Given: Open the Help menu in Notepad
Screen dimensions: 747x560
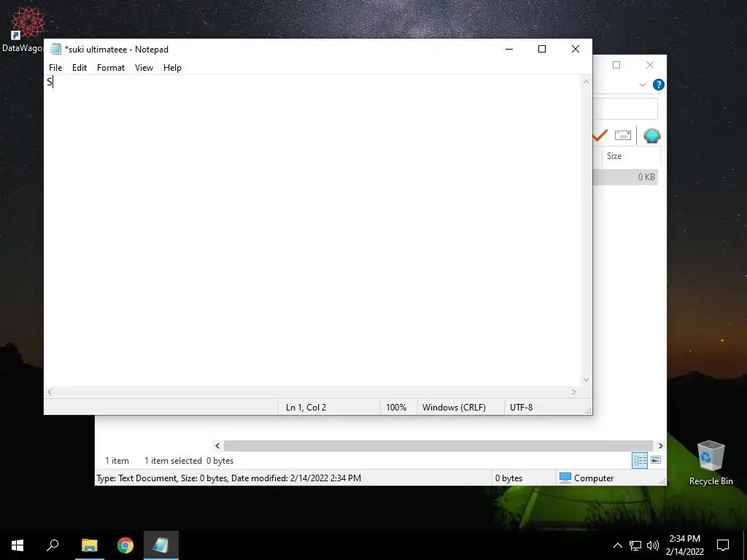Looking at the screenshot, I should click(x=172, y=68).
